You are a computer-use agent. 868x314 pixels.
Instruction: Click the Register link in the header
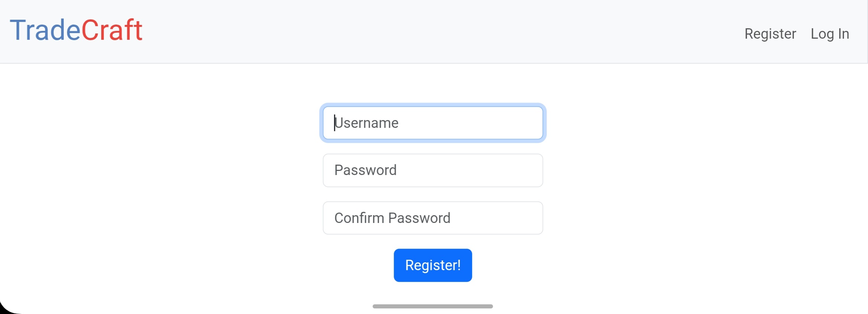pos(770,34)
